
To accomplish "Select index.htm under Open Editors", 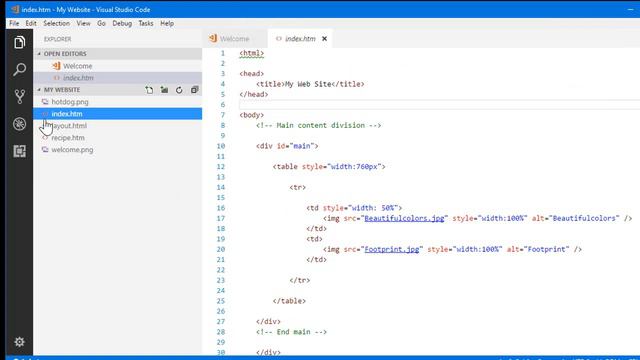I will tap(118, 78).
